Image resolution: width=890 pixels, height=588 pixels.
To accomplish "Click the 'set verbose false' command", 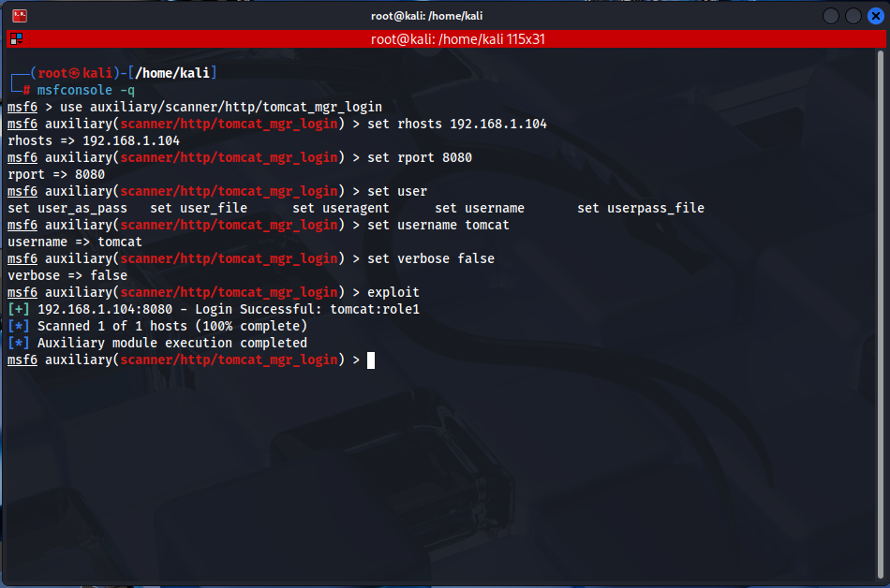I will (431, 258).
